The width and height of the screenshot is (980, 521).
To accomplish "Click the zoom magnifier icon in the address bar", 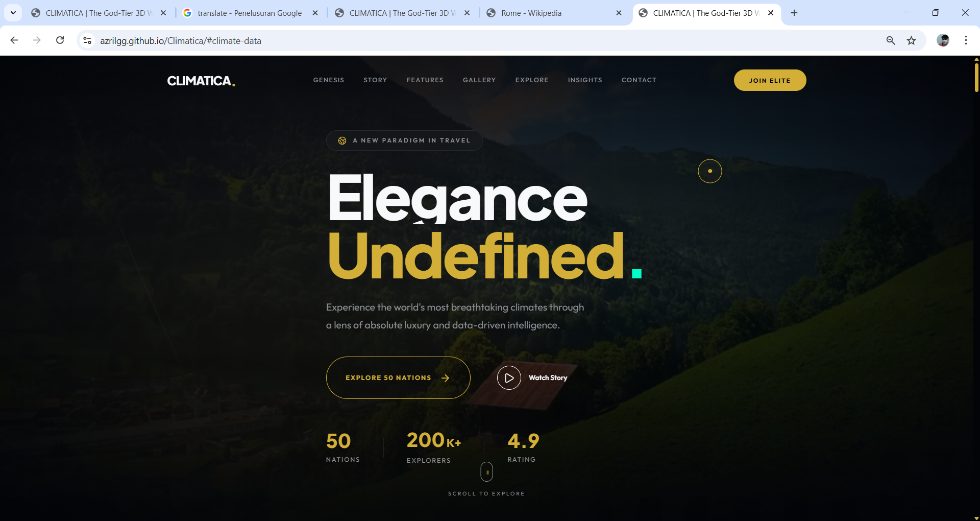I will (891, 40).
